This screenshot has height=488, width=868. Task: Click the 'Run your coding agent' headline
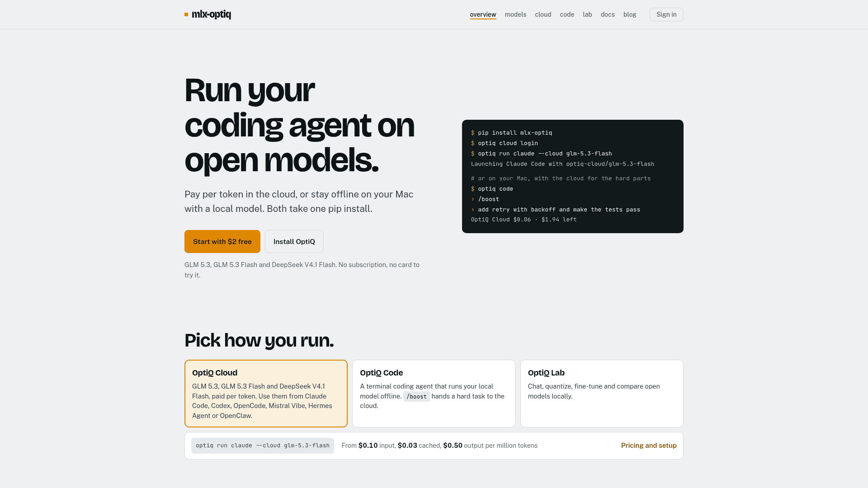tap(299, 125)
